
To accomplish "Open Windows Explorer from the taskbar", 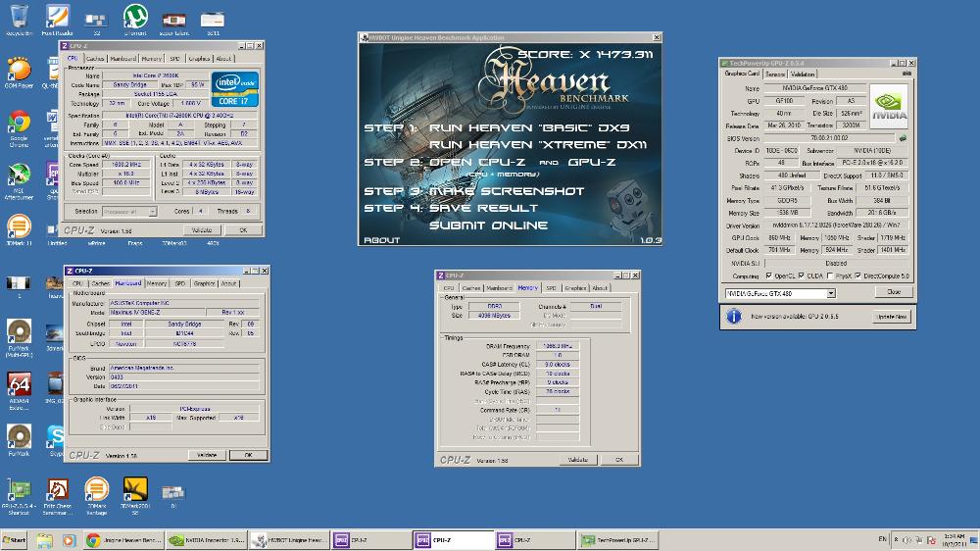I will (x=44, y=540).
